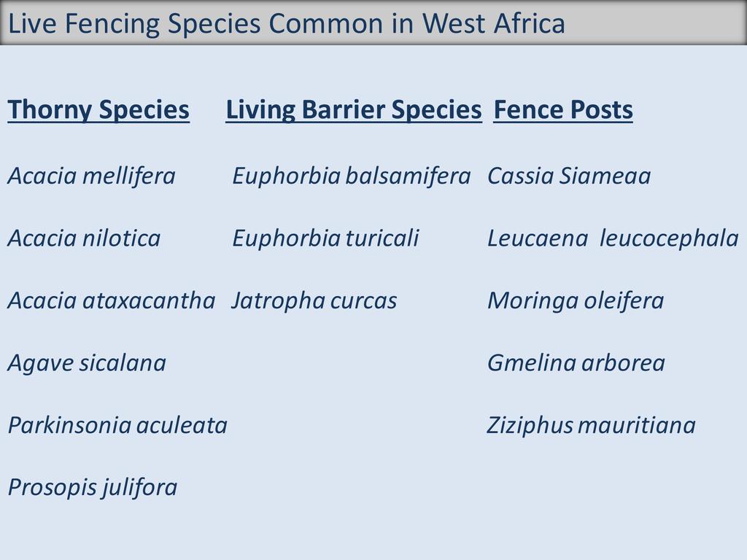This screenshot has height=560, width=747.
Task: Click on Acacia ataxacantha
Action: coord(112,300)
